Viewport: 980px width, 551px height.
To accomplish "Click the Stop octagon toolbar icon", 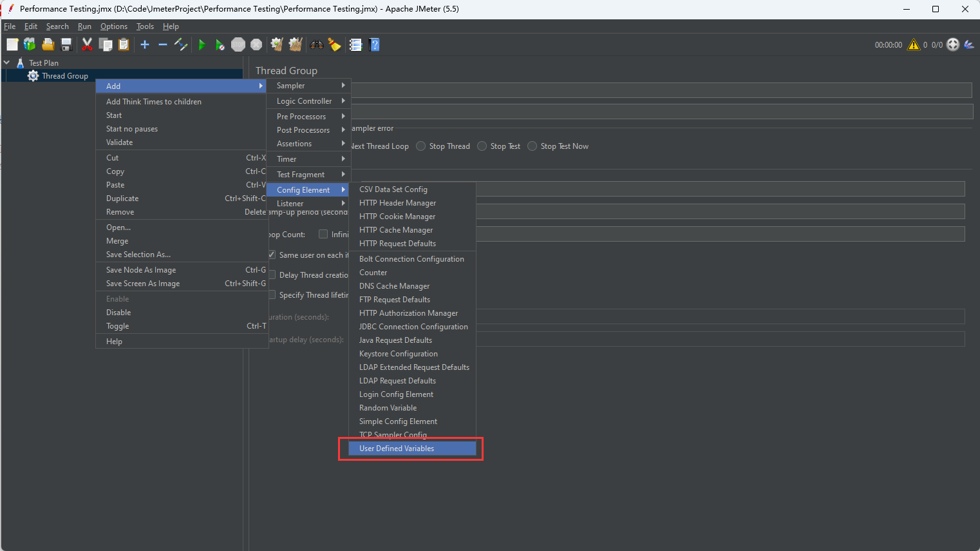I will click(x=238, y=44).
